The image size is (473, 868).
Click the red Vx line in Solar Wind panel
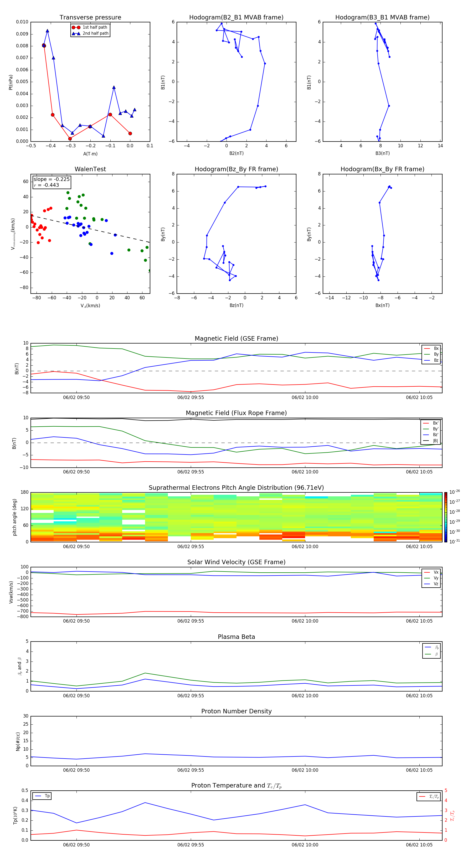pyautogui.click(x=236, y=613)
